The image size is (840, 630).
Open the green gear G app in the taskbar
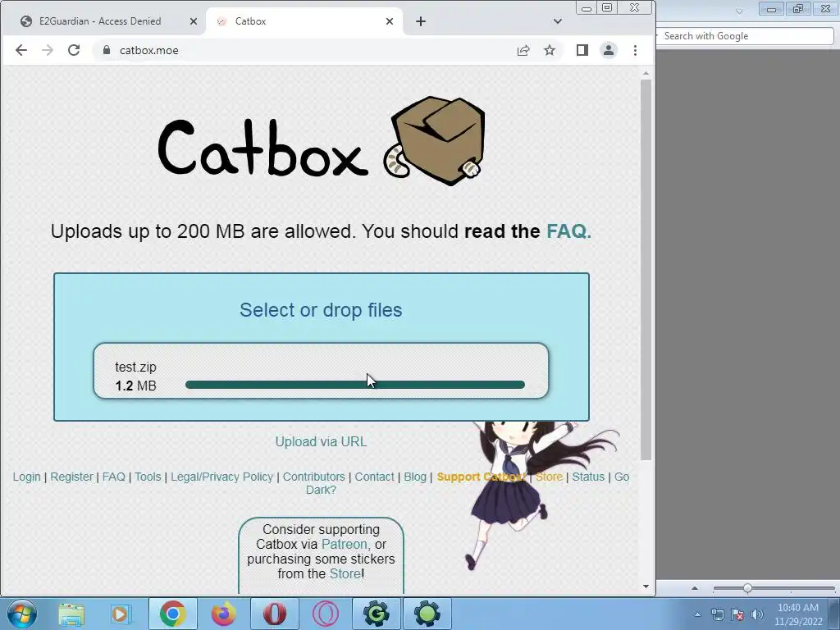coord(376,614)
